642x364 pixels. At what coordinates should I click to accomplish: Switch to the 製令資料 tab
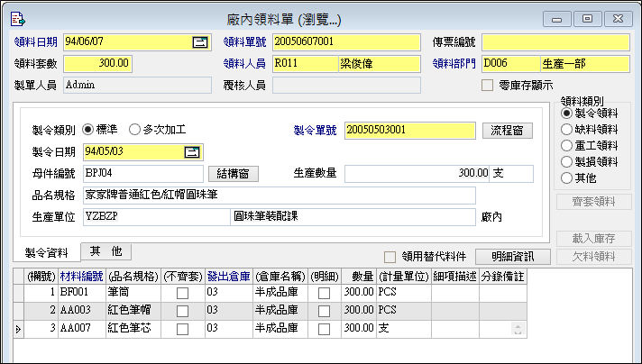(x=47, y=253)
